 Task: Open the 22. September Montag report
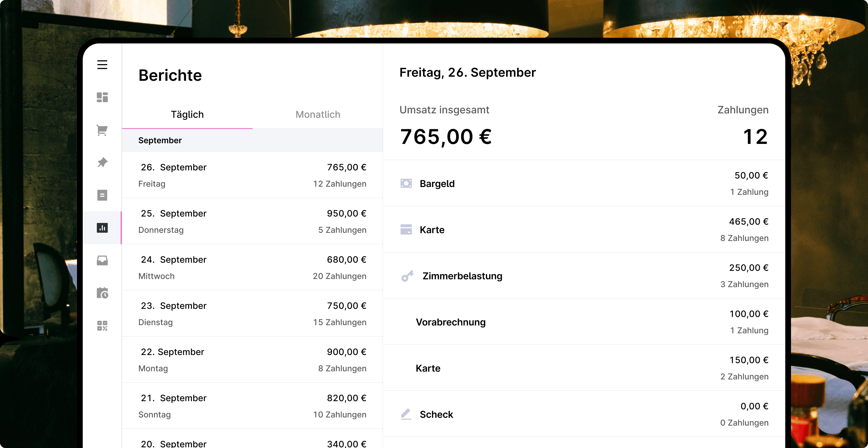(252, 360)
